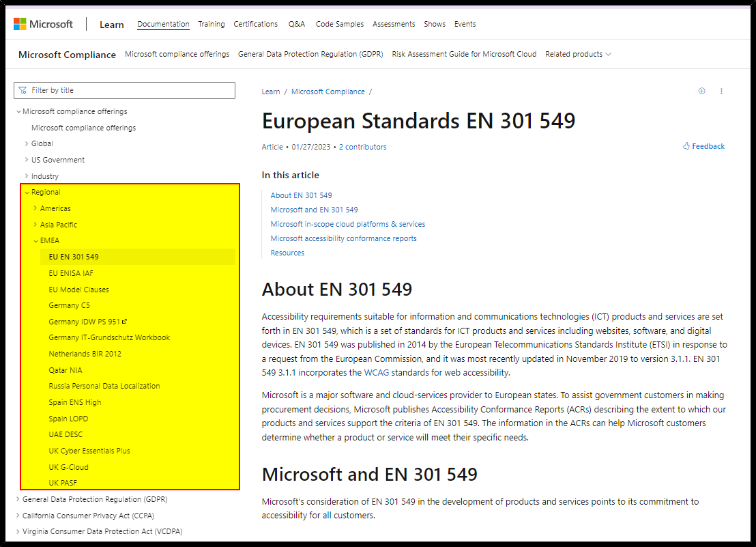This screenshot has height=547, width=756.
Task: Click the filter icon in the search box
Action: click(x=23, y=90)
